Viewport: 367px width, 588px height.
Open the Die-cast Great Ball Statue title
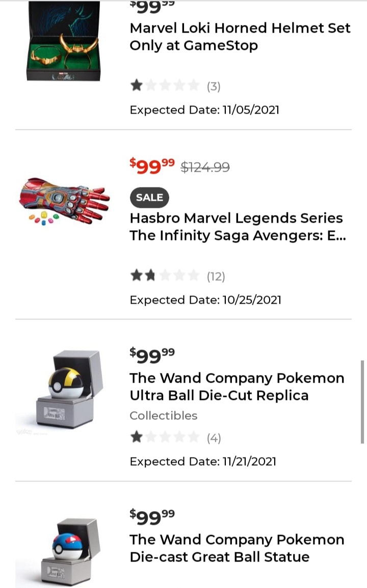tap(237, 548)
